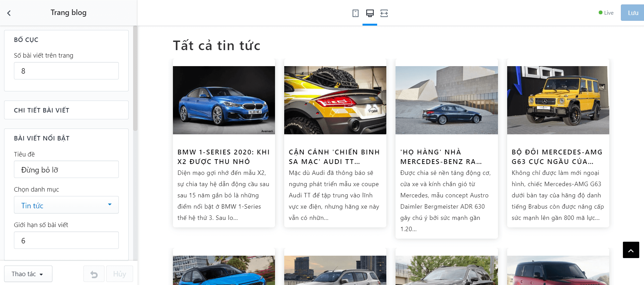Open the Mercedes-Benz concept article thumbnail
Image resolution: width=644 pixels, height=285 pixels.
[447, 100]
